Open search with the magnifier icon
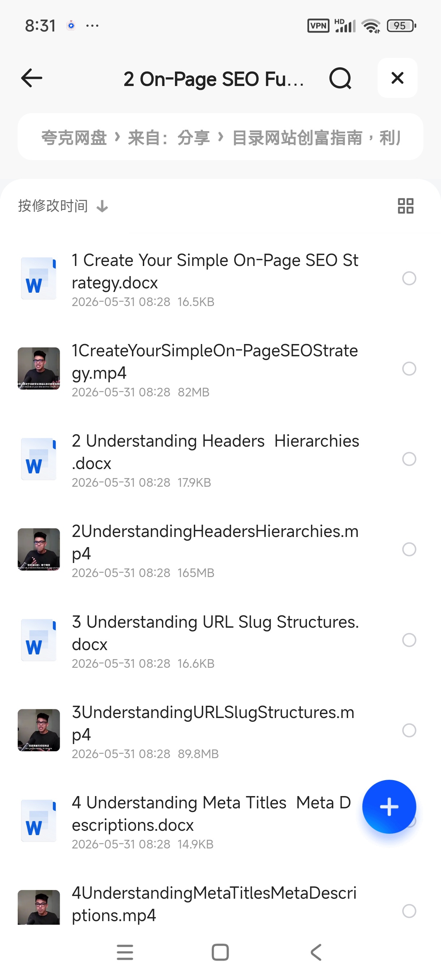 coord(340,78)
